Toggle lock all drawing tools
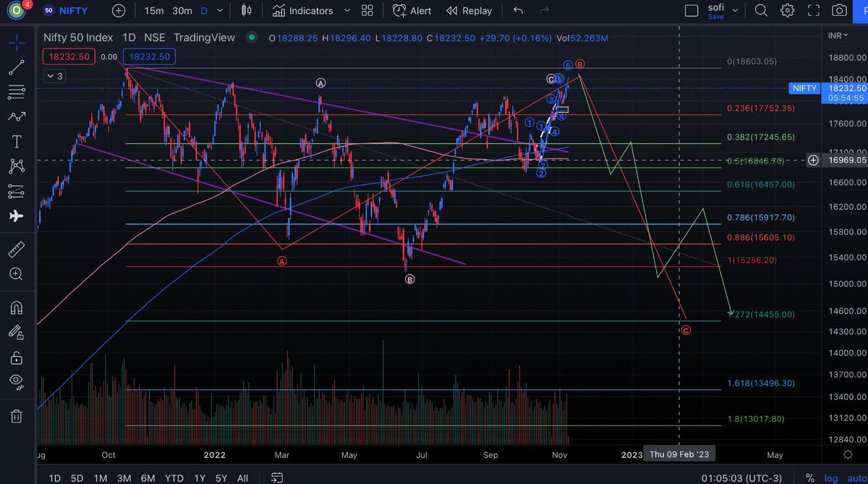Screen dimensions: 868x484 click(x=16, y=357)
